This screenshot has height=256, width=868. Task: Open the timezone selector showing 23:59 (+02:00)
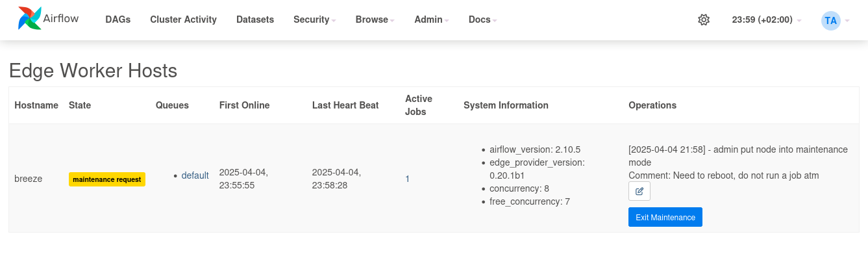(x=767, y=19)
